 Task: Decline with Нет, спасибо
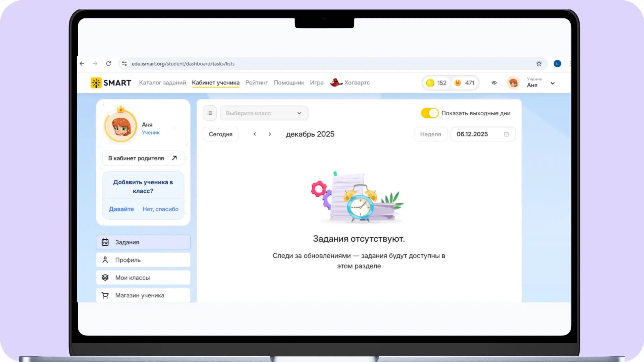(160, 209)
